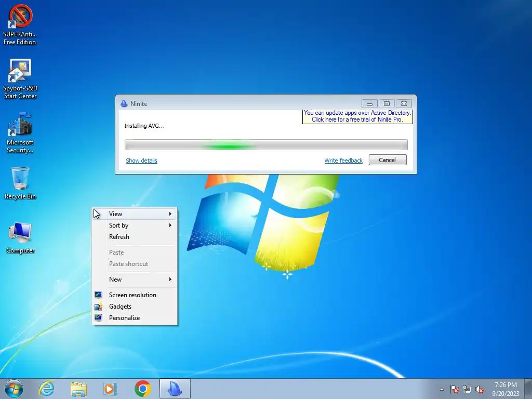Choose New in the context menu

coord(135,279)
